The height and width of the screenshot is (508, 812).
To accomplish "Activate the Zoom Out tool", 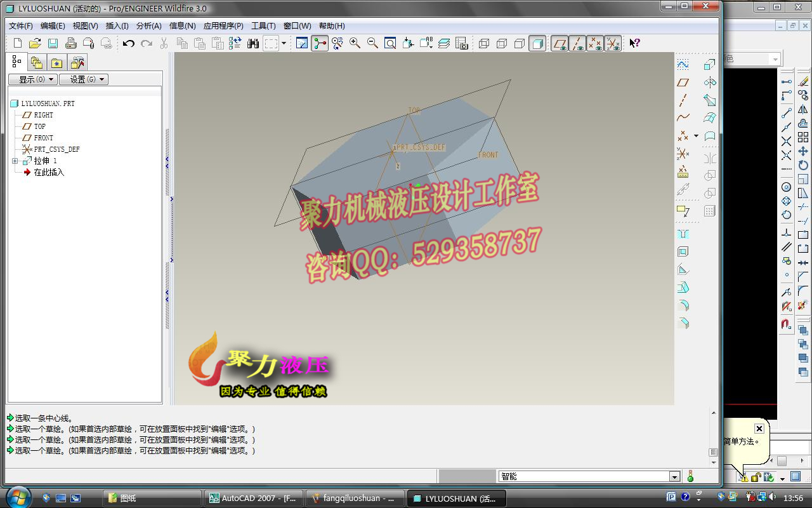I will (373, 43).
